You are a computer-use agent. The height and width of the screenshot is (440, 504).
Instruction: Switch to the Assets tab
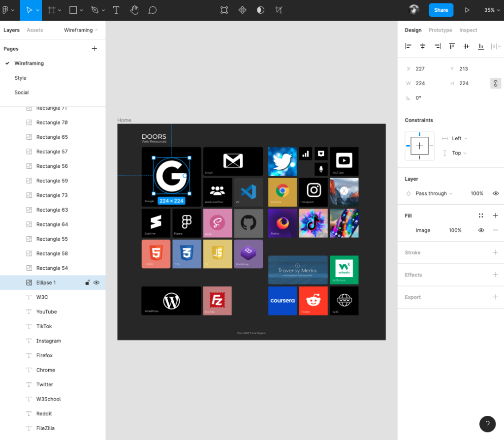35,30
